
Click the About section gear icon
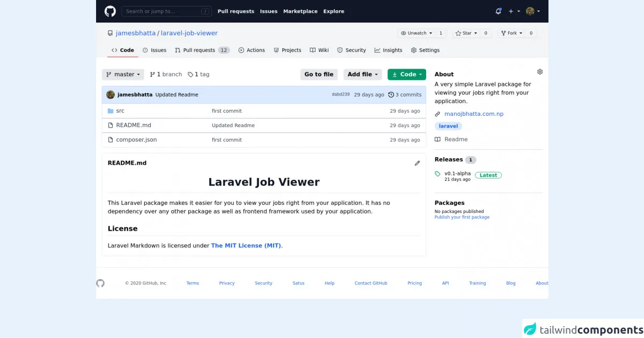click(540, 72)
